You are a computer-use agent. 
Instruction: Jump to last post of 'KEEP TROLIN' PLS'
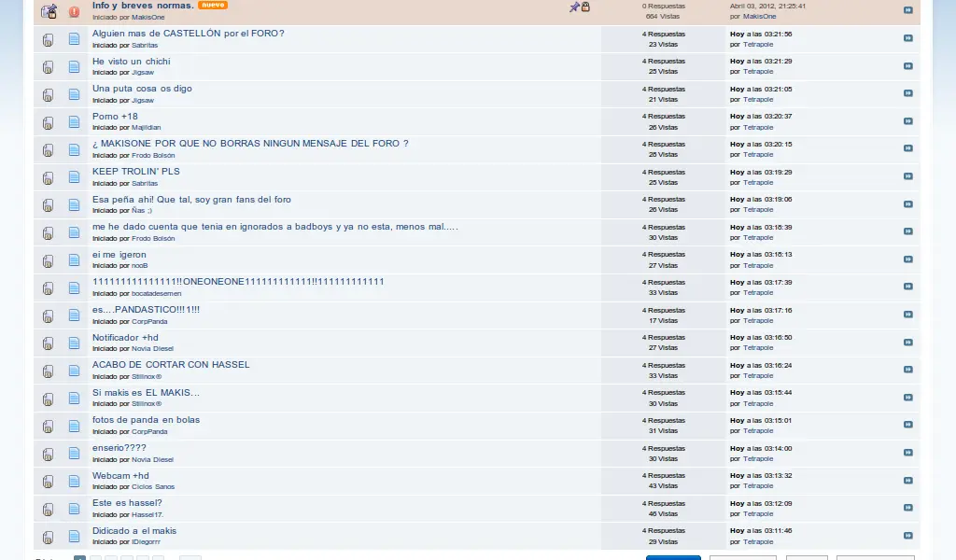point(907,176)
